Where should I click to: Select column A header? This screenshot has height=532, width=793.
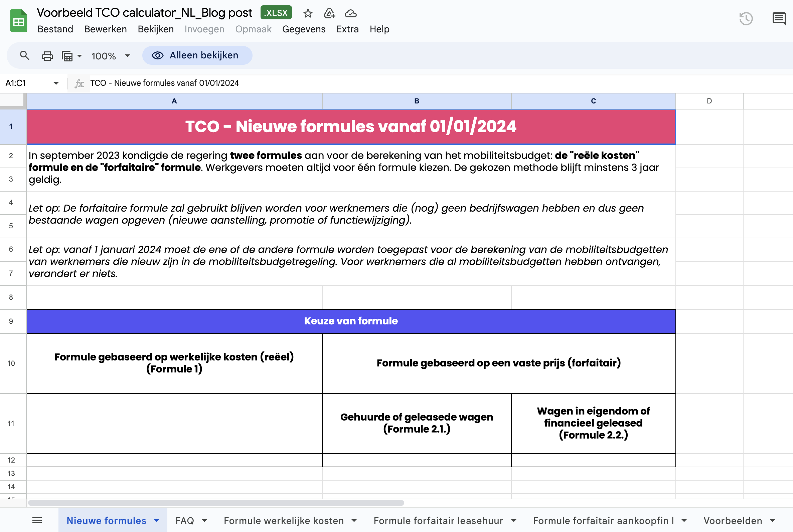point(174,101)
